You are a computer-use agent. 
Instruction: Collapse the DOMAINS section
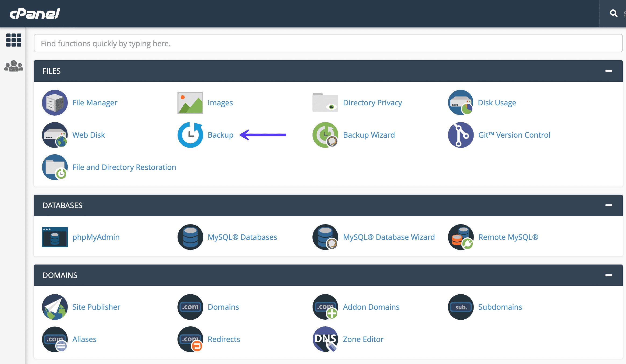[x=609, y=275]
